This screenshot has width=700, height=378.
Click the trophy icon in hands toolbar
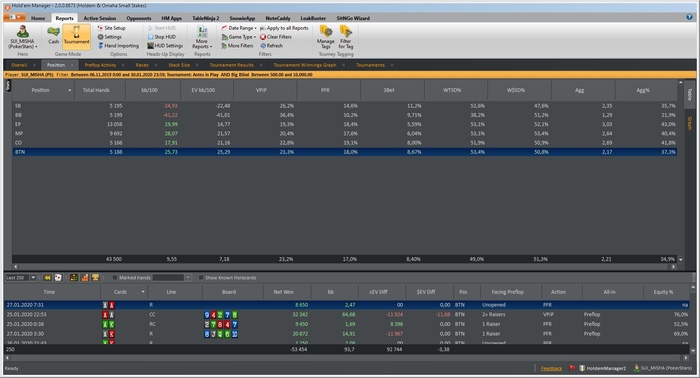(x=95, y=278)
